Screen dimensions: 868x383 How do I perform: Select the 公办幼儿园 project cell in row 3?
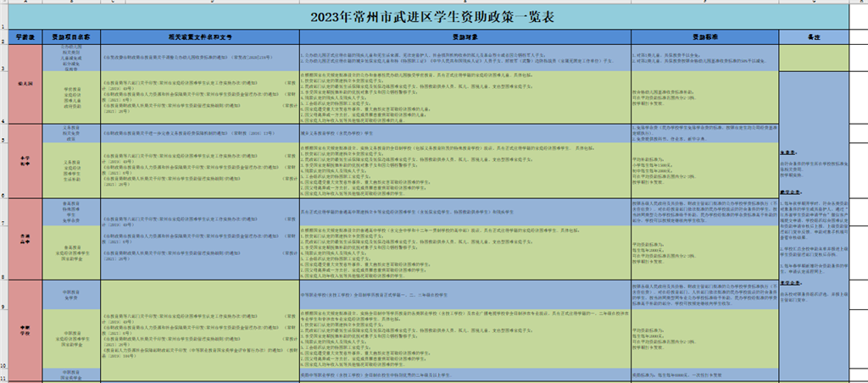point(71,58)
